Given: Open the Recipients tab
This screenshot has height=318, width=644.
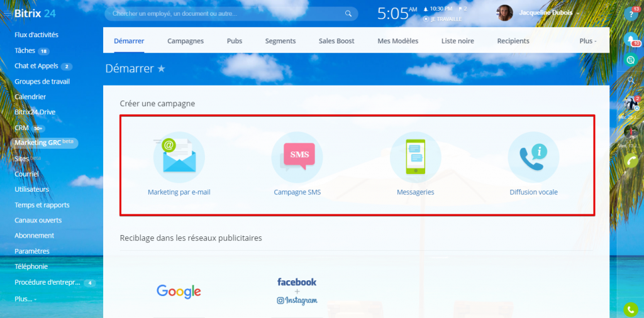Looking at the screenshot, I should point(513,41).
